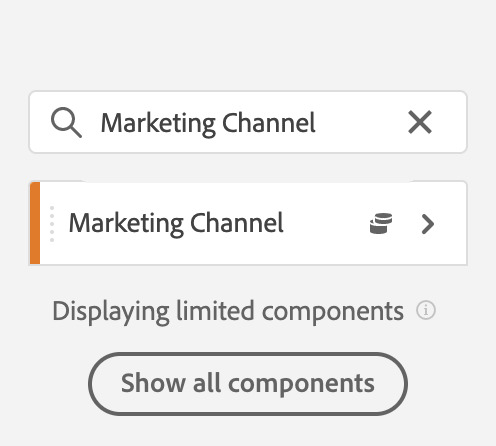Click the orange dimension color bar
This screenshot has width=496, height=446.
[x=35, y=223]
